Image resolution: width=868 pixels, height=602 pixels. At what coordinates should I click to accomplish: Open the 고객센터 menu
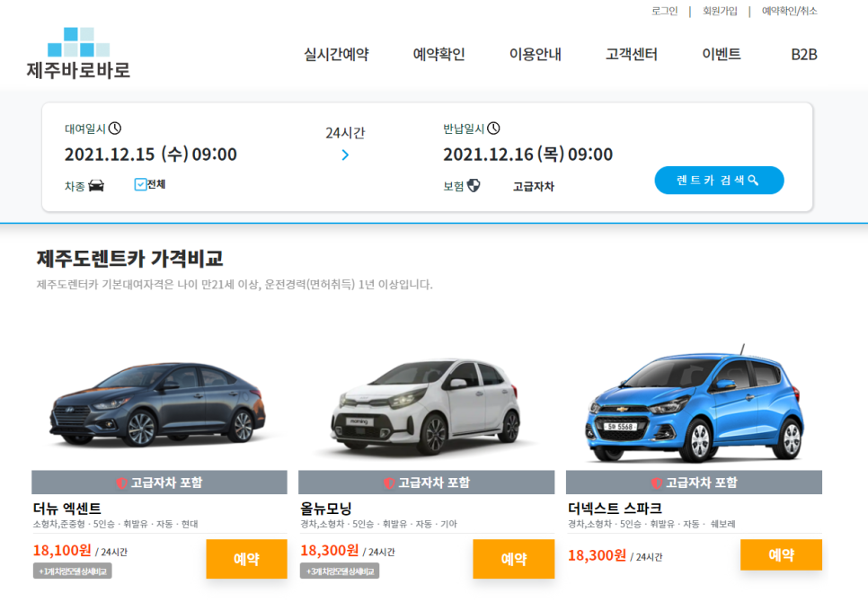click(632, 54)
